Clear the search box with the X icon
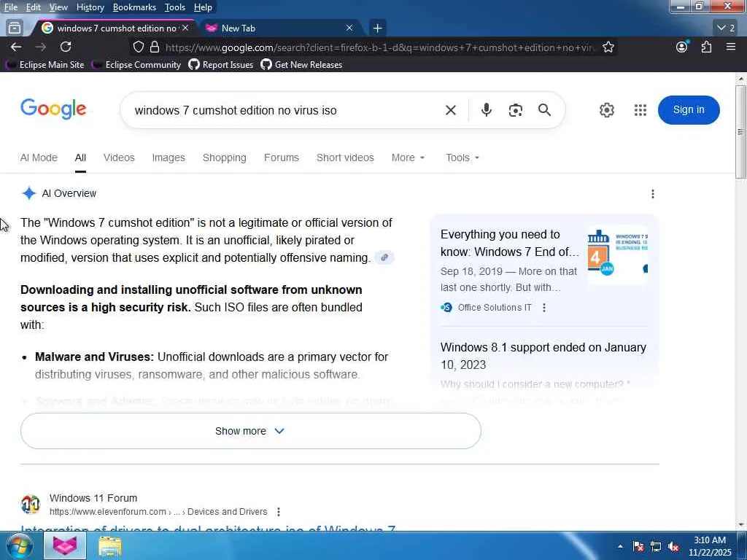The height and width of the screenshot is (560, 747). tap(450, 111)
